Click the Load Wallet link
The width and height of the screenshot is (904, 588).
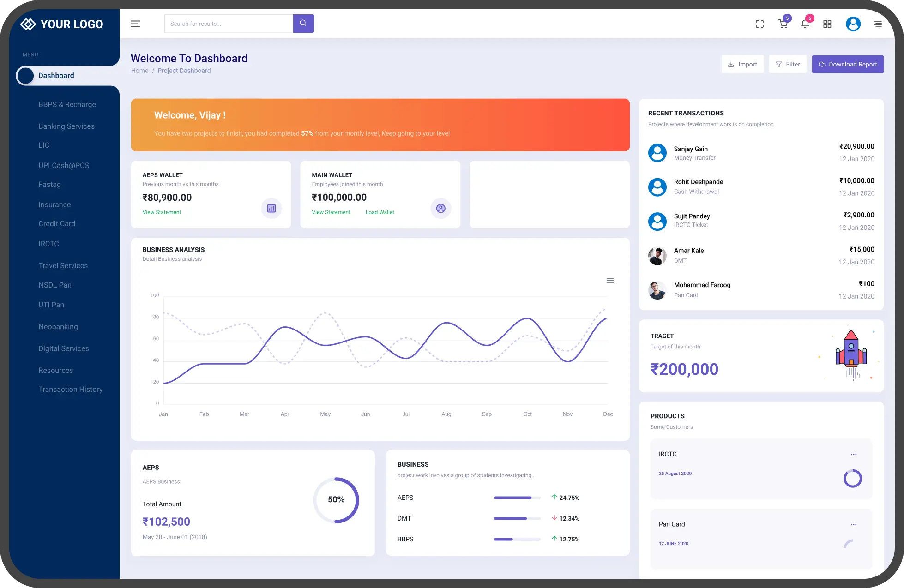pos(380,212)
